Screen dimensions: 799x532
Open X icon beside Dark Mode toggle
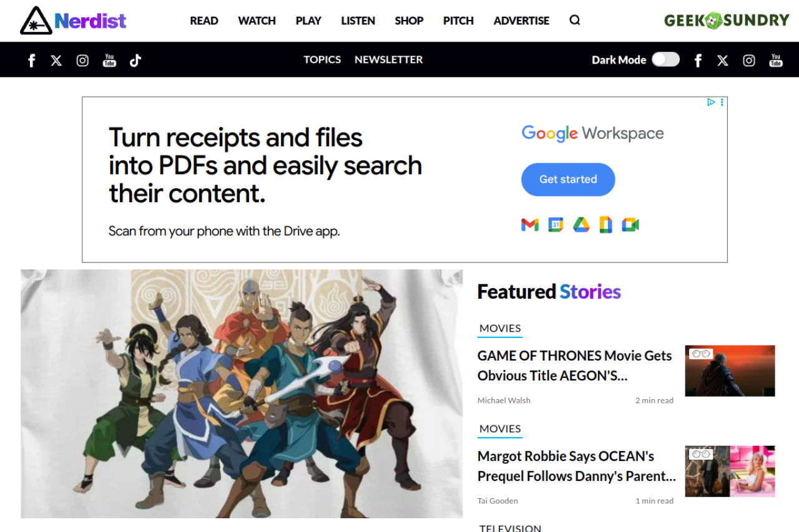(x=723, y=60)
